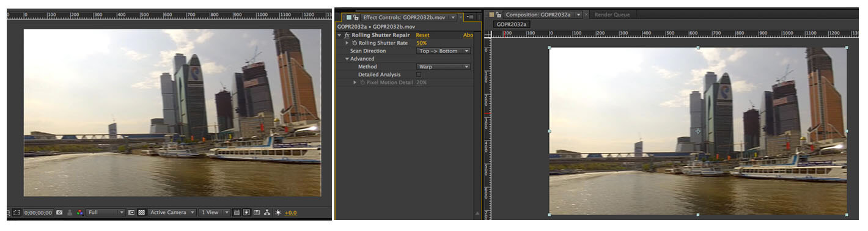Viewport: 868px width, 231px height.
Task: Click the Reset Exposure aperture icon
Action: click(278, 212)
